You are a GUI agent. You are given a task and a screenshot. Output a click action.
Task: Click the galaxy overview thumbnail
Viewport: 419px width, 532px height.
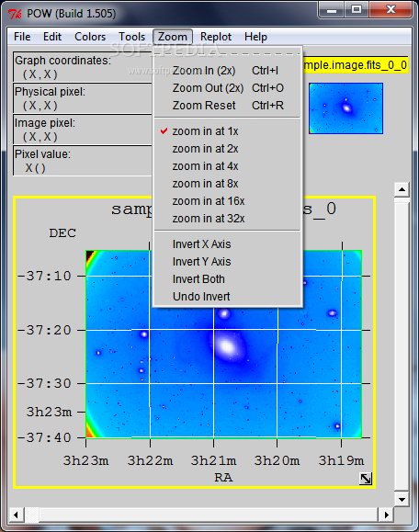pos(345,108)
